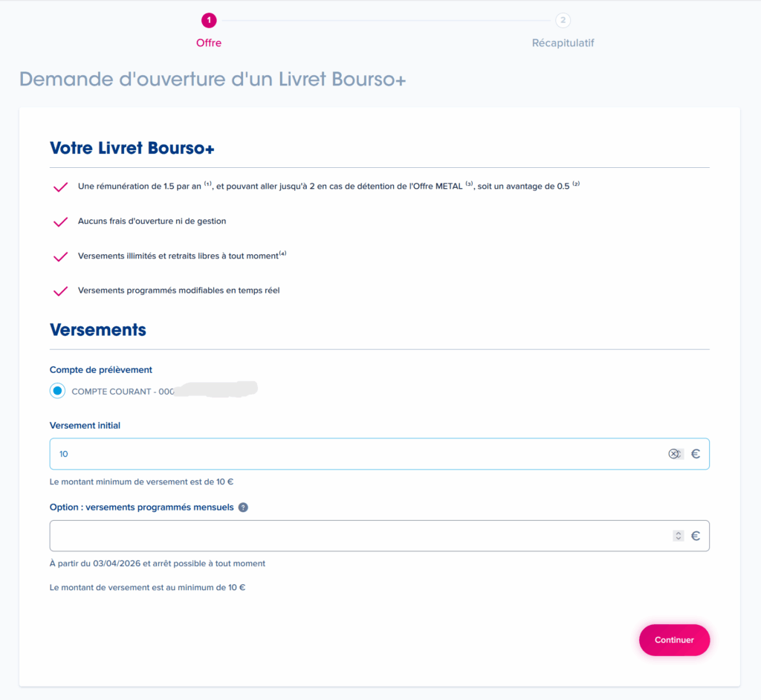
Task: Focus the versements programmés mensuels input field
Action: 357,536
